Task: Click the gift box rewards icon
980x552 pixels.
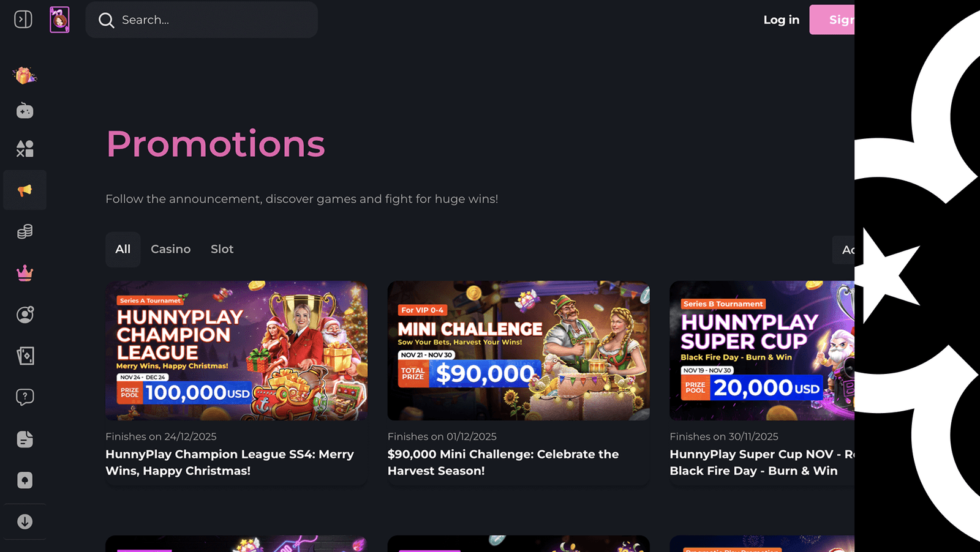Action: pos(24,75)
